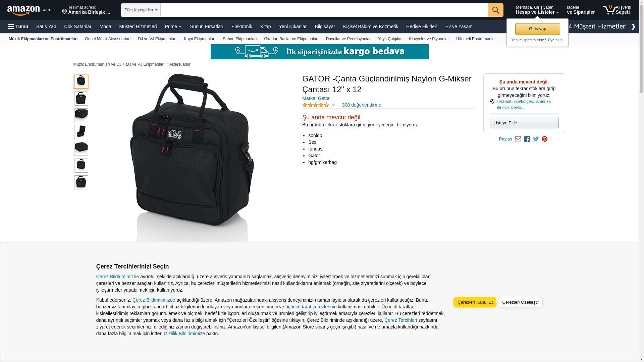Share the product on Facebook
The image size is (644, 362).
(x=527, y=139)
